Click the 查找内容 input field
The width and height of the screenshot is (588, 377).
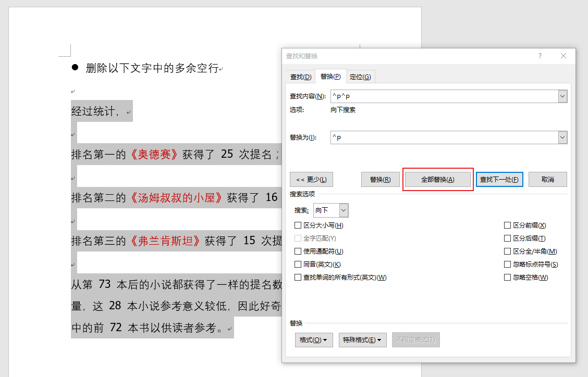(x=444, y=96)
